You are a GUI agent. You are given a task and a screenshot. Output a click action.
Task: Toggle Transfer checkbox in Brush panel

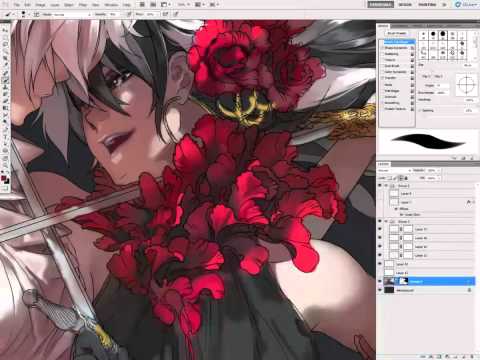pos(382,78)
